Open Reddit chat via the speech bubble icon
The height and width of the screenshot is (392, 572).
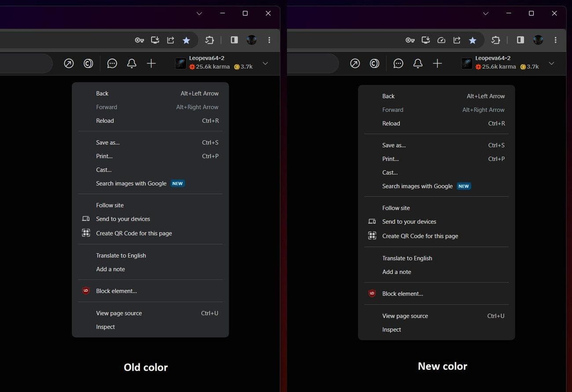112,63
